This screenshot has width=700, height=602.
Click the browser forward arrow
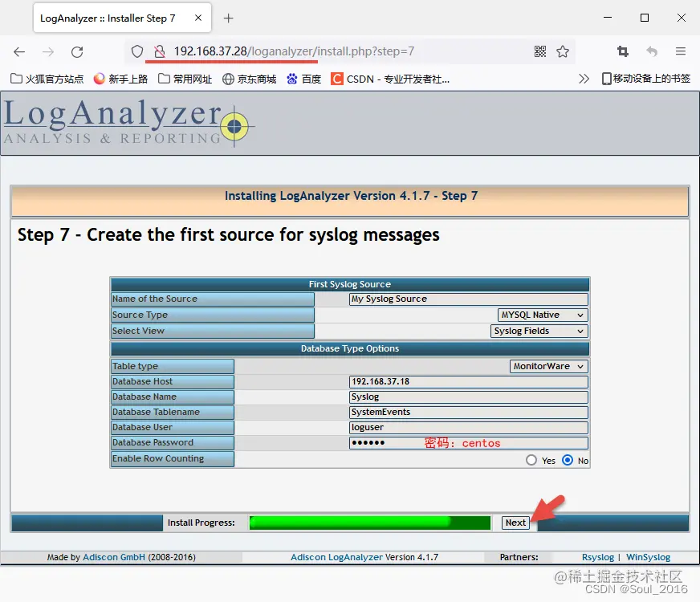pyautogui.click(x=48, y=51)
